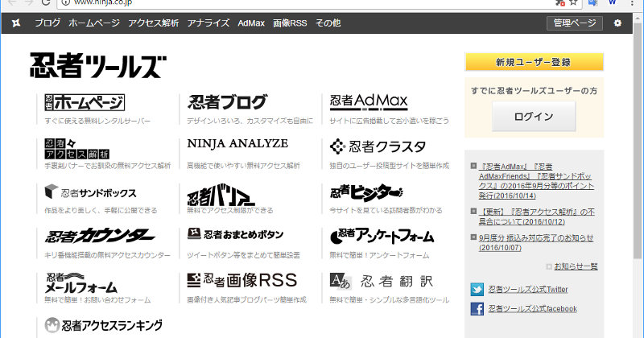Viewport: 644px width, 338px height.
Task: Open 忍者AdMax service logo
Action: pos(369,102)
